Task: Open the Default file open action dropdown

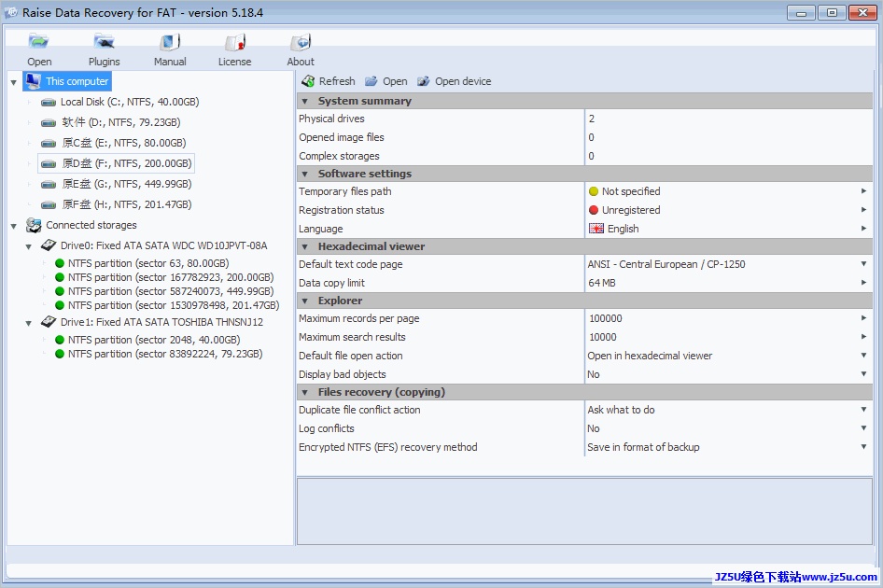Action: coord(863,356)
